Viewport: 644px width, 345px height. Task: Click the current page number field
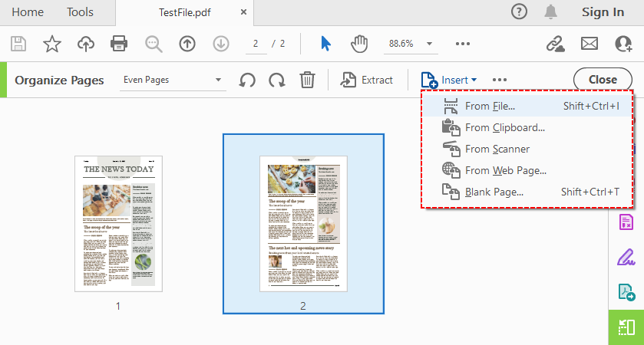(256, 44)
